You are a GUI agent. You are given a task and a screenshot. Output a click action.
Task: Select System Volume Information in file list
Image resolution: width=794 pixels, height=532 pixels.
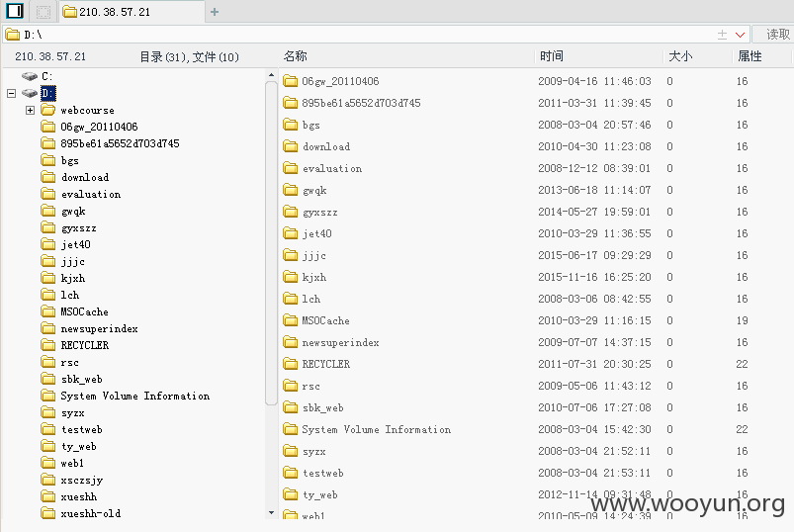pyautogui.click(x=535, y=429)
